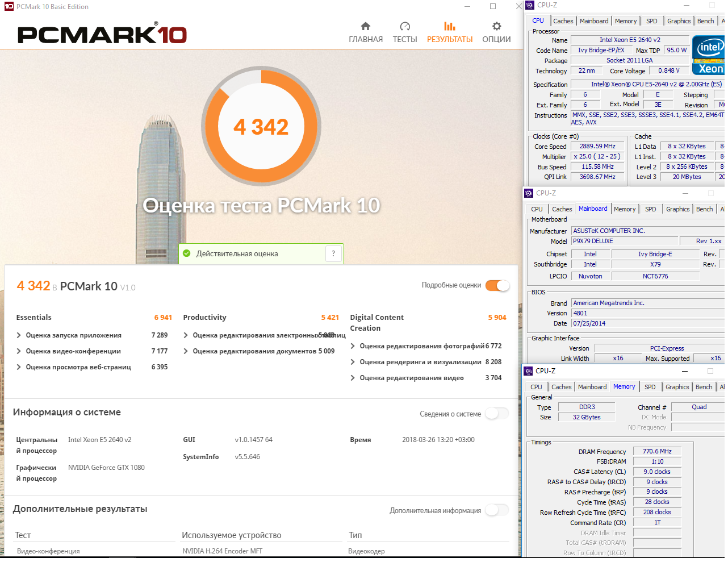
Task: Minimize the PCMark 10 window
Action: [x=467, y=6]
